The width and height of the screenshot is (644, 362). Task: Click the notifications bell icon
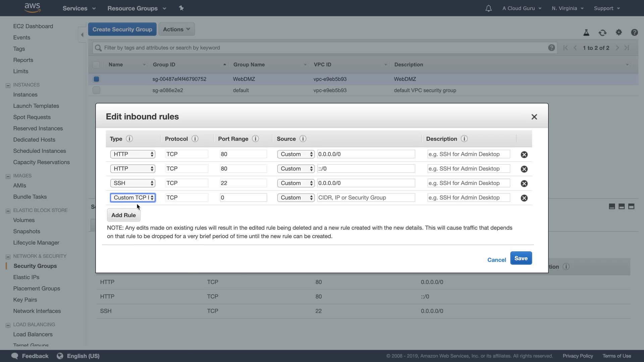click(488, 8)
